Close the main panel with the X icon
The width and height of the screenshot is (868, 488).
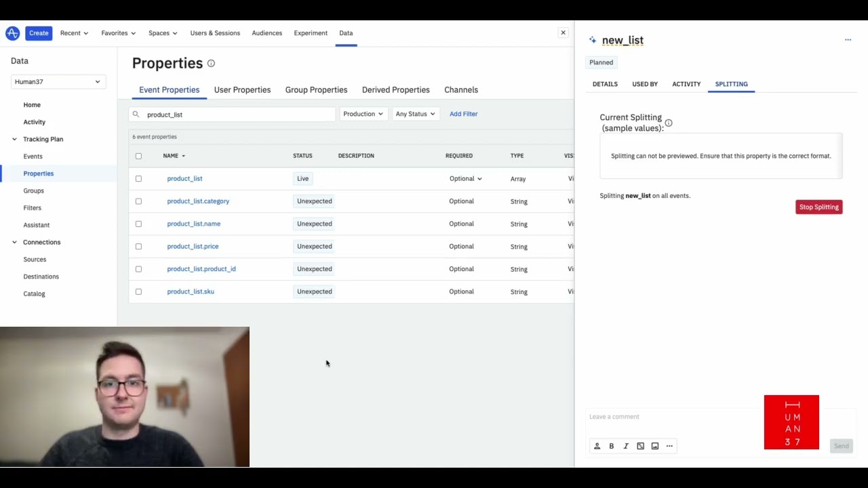563,33
